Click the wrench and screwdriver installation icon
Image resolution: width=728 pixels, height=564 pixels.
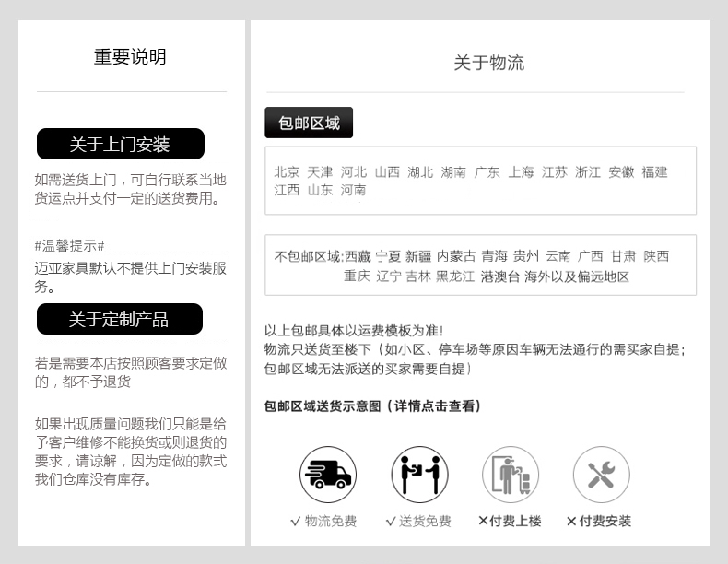601,475
